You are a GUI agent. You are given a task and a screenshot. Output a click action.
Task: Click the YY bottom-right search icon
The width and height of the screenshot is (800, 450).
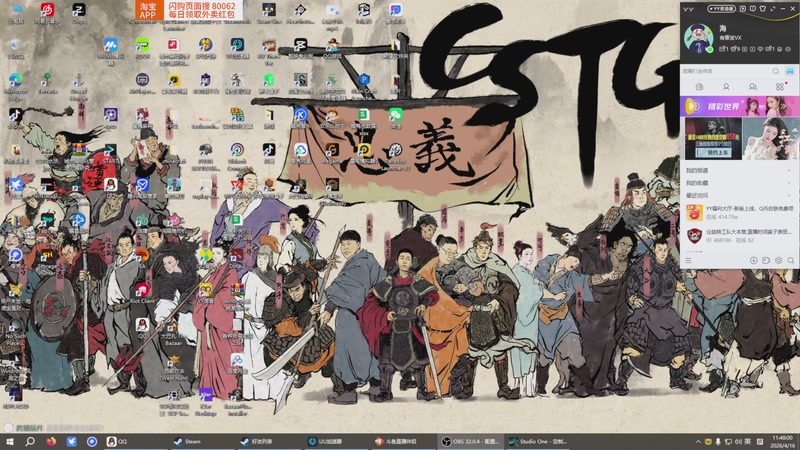pyautogui.click(x=791, y=261)
